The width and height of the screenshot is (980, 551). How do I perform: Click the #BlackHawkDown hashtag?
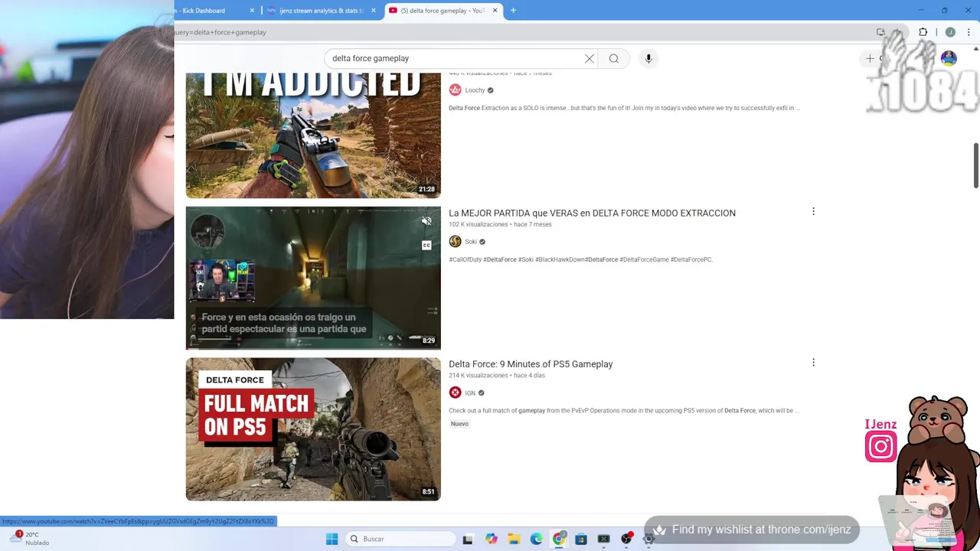point(560,259)
